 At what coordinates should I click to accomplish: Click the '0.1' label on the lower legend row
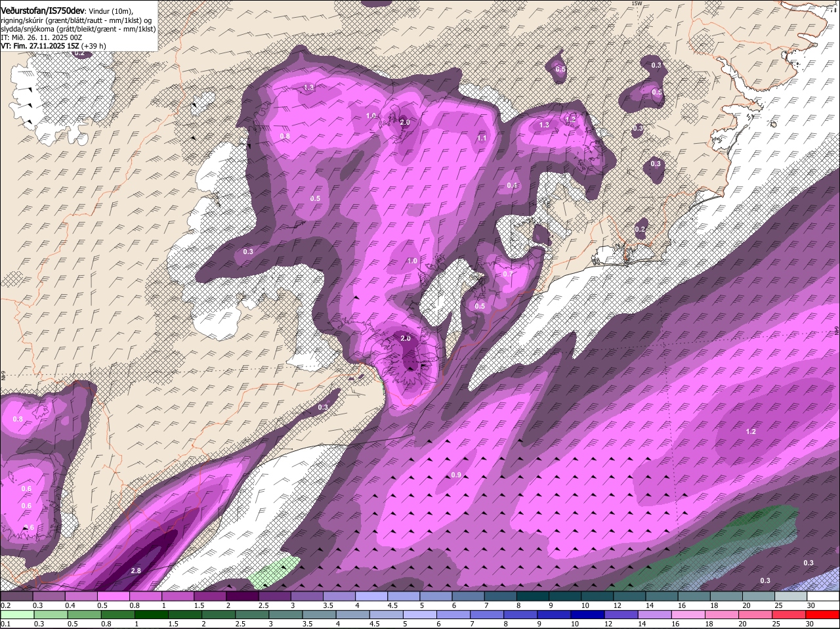5,624
